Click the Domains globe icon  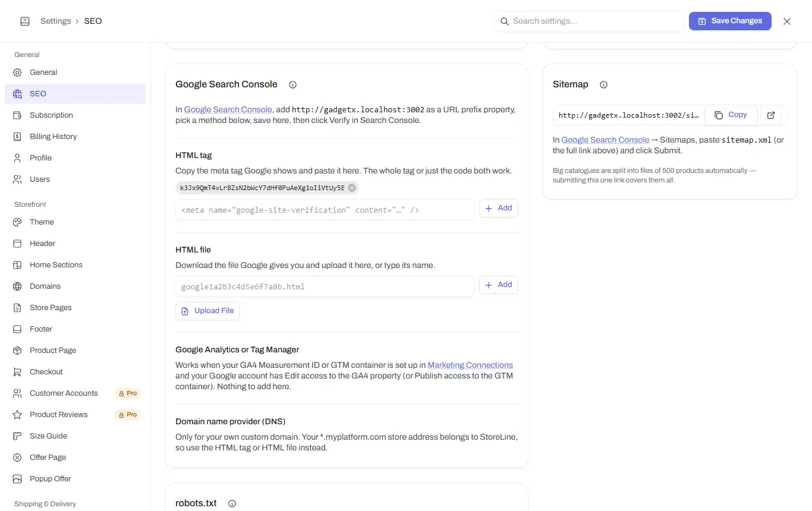tap(18, 286)
